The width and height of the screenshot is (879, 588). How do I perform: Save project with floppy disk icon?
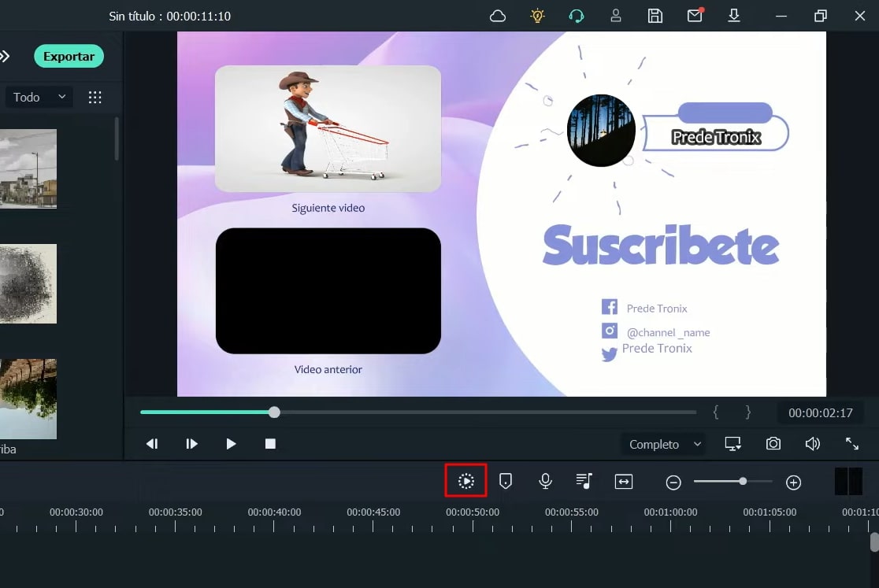(x=655, y=16)
